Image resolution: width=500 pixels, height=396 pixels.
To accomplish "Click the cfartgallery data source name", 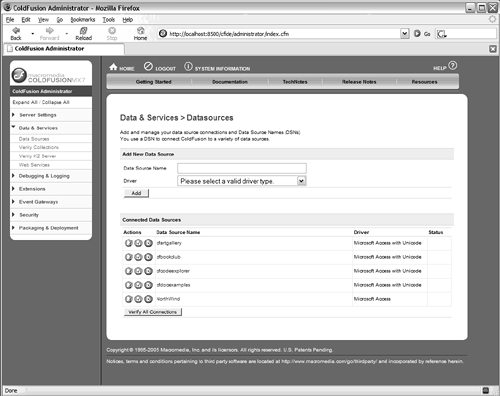I will click(x=169, y=243).
